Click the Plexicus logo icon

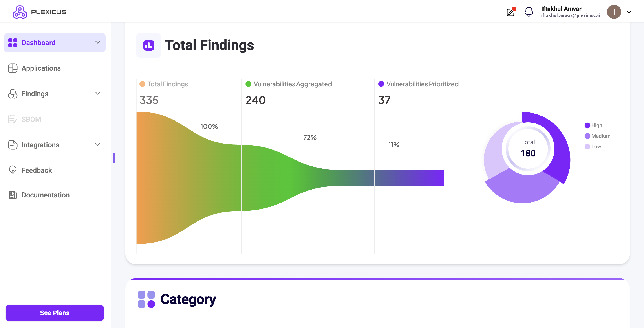point(20,11)
